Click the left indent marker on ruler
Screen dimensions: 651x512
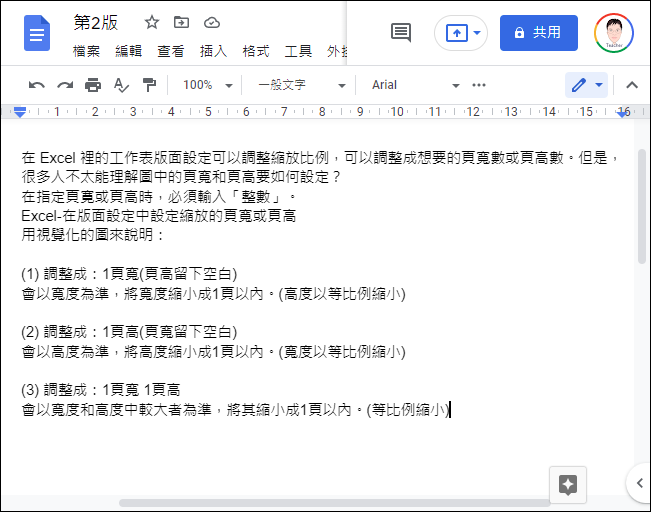coord(20,112)
